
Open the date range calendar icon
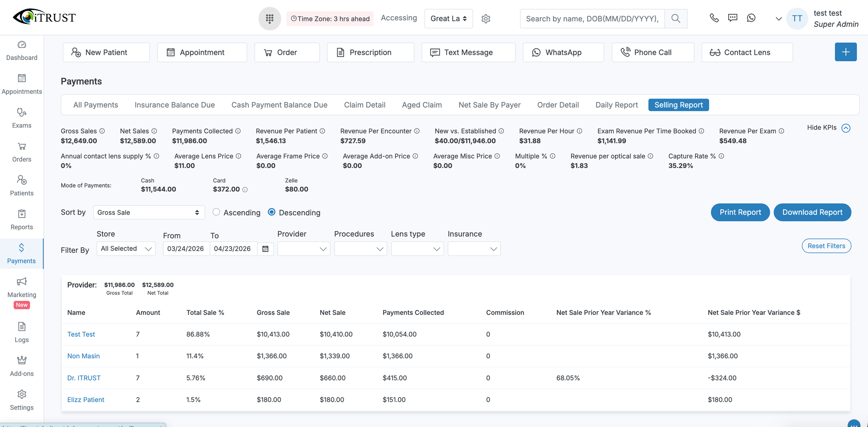(266, 249)
